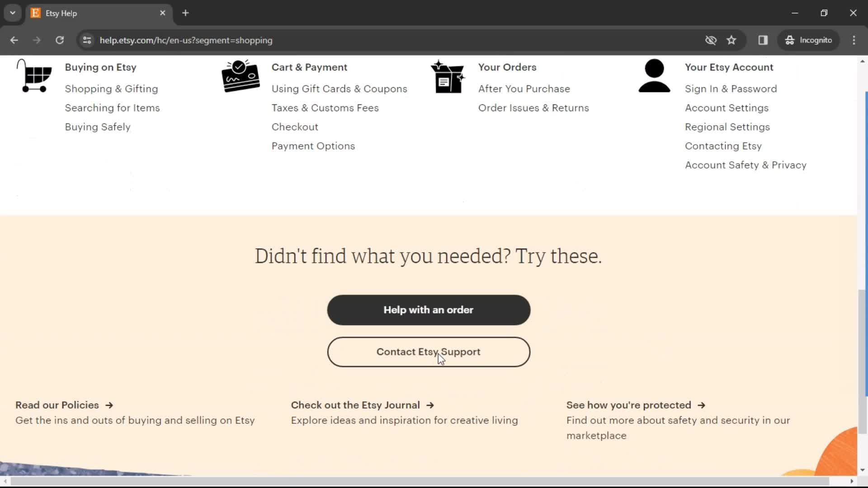Open the Buying on Etsy heading link
The width and height of the screenshot is (868, 488).
pos(100,67)
